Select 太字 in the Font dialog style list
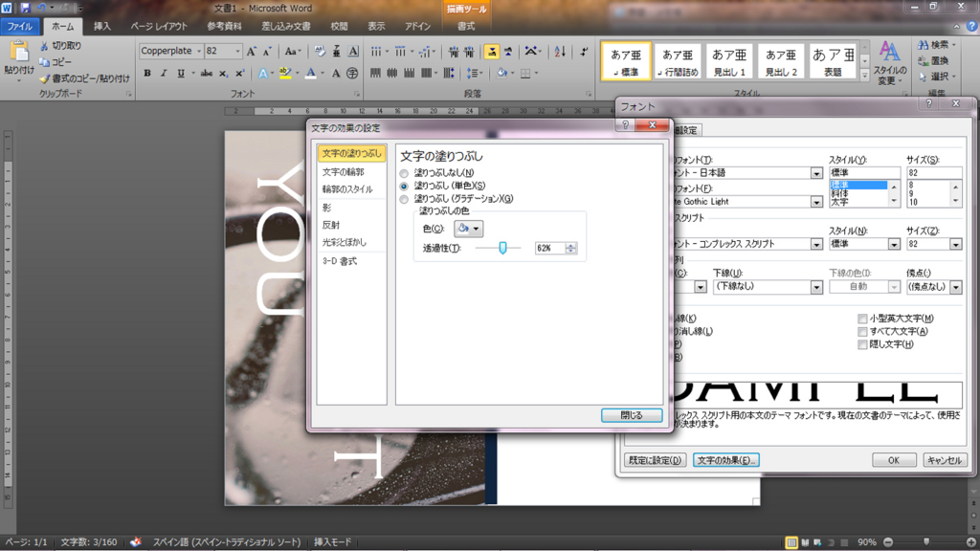The image size is (980, 551). coord(857,203)
